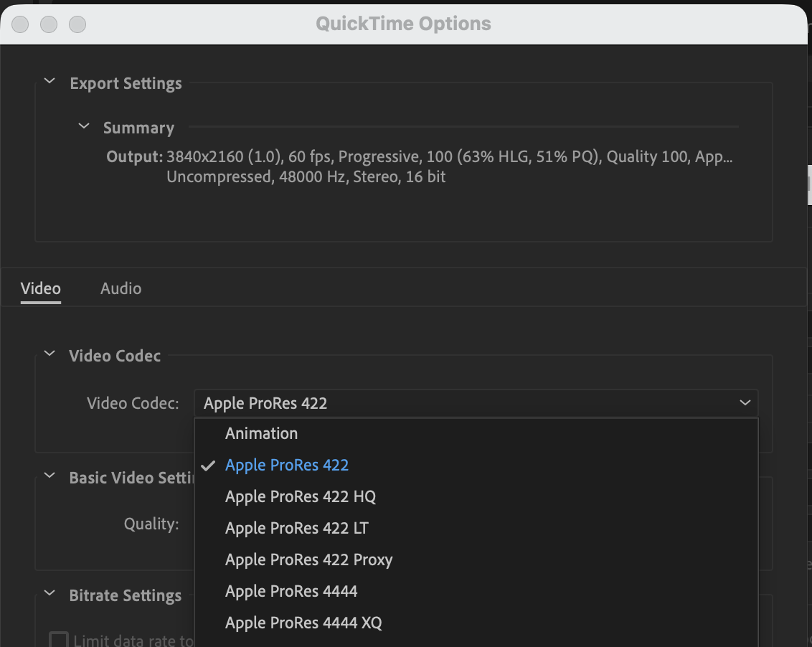The height and width of the screenshot is (647, 812).
Task: Collapse the Video Codec section
Action: pos(49,353)
